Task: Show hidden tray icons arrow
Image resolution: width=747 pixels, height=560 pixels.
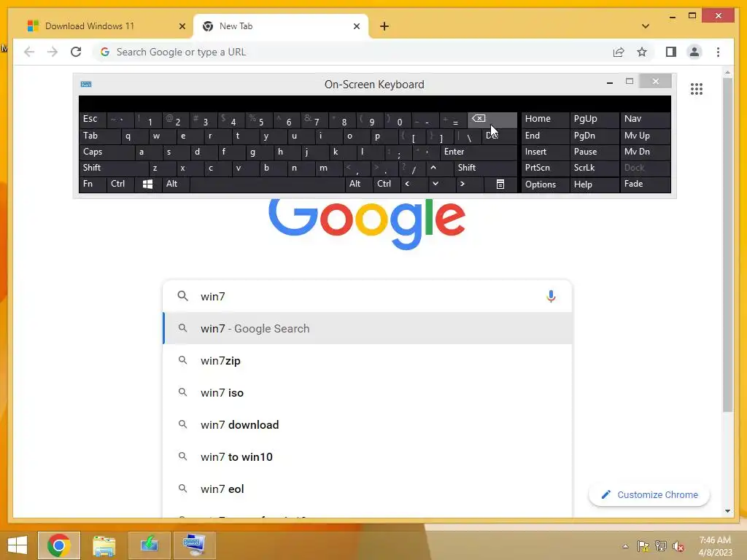Action: point(625,546)
